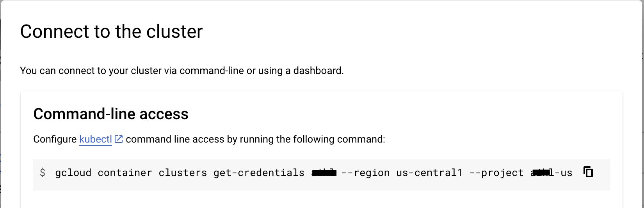Click "us-central1" in the command
The image size is (644, 208).
[429, 173]
